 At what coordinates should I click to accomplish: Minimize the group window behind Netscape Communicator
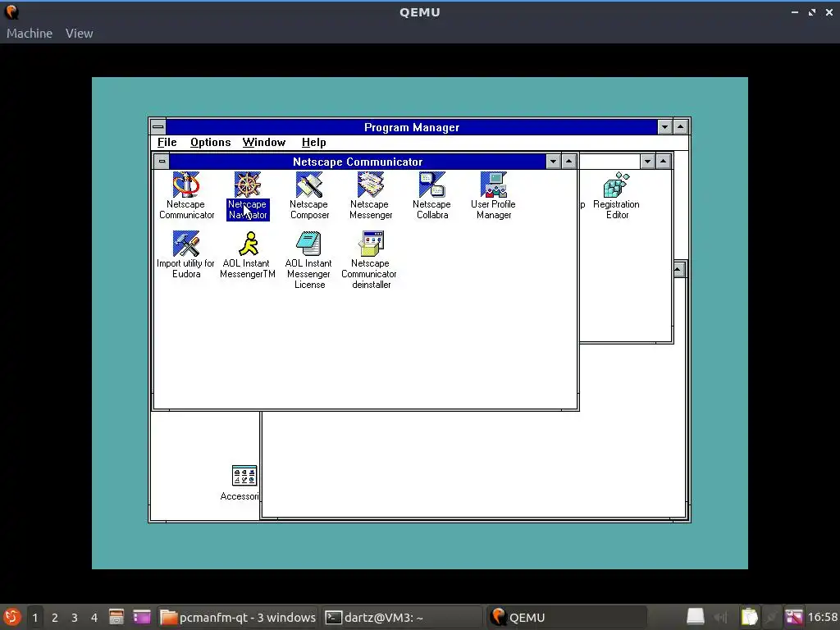tap(647, 162)
